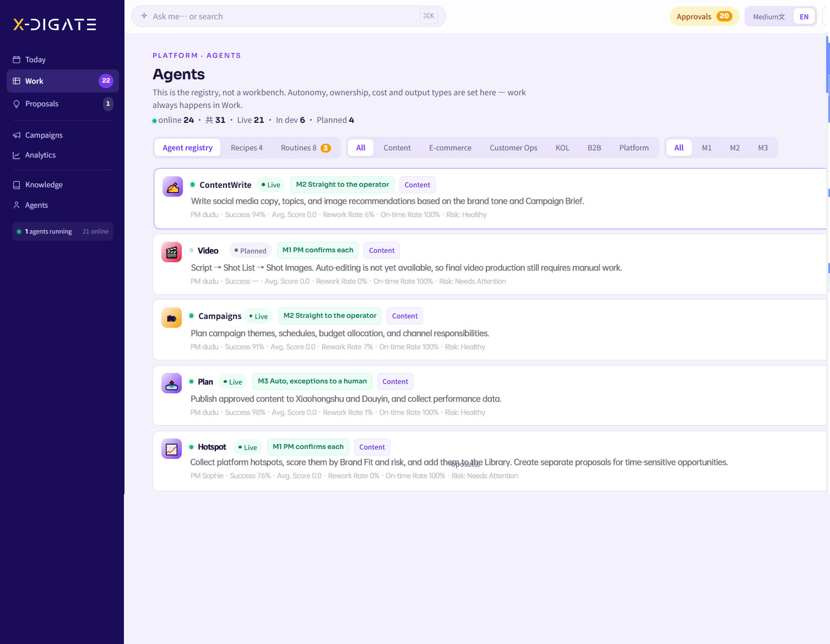The height and width of the screenshot is (644, 830).
Task: Filter agents by KOL category
Action: click(562, 148)
